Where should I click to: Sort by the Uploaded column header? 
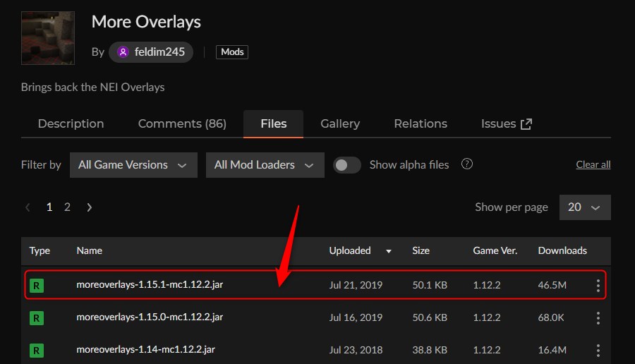(350, 250)
